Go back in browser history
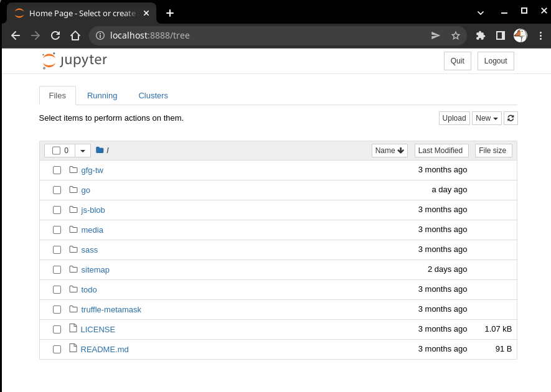Screen dimensions: 551x392 click(x=16, y=35)
